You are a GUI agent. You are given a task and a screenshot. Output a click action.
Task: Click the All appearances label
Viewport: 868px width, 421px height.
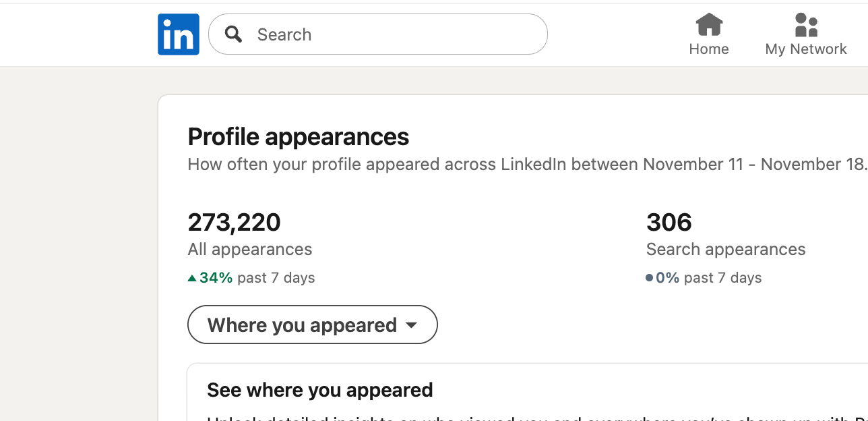pos(250,250)
